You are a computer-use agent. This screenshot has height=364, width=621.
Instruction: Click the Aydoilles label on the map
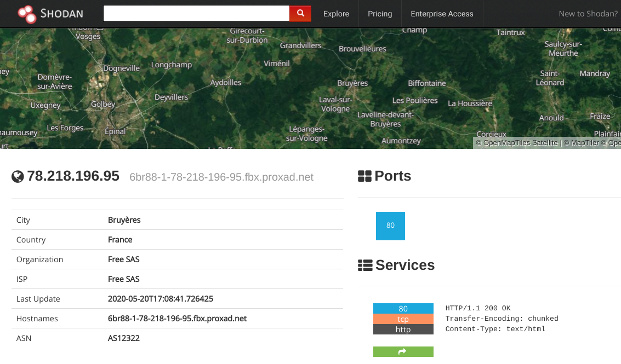tap(226, 82)
